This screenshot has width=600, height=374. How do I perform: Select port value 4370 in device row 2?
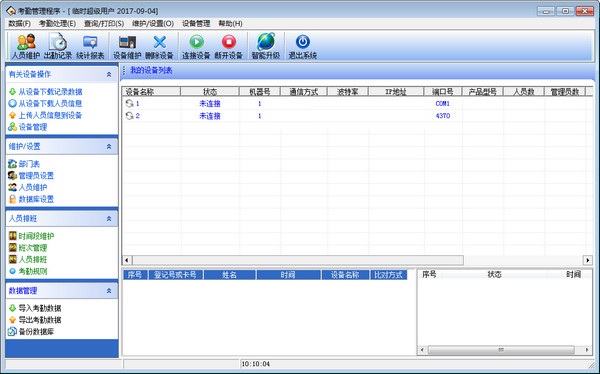(x=443, y=116)
